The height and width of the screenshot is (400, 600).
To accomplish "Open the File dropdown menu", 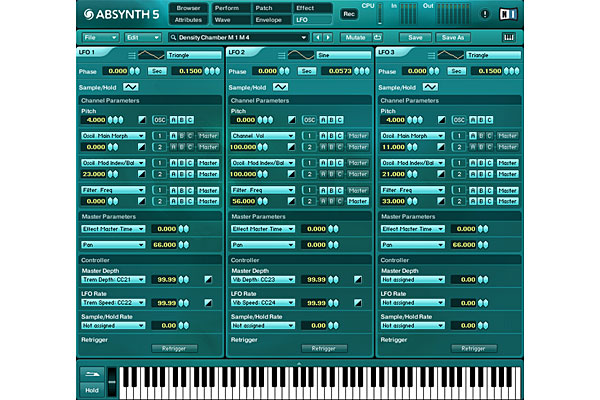I will click(x=100, y=37).
